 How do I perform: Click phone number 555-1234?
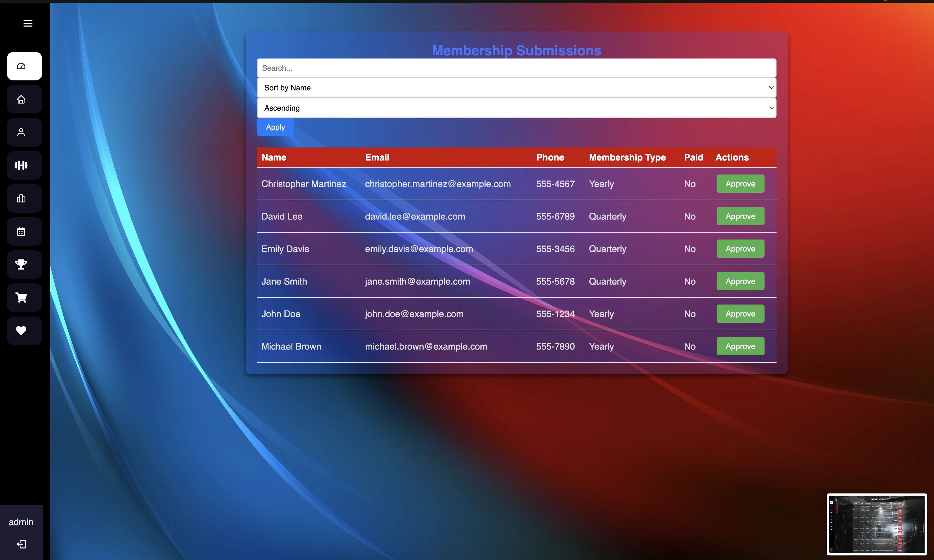point(555,314)
